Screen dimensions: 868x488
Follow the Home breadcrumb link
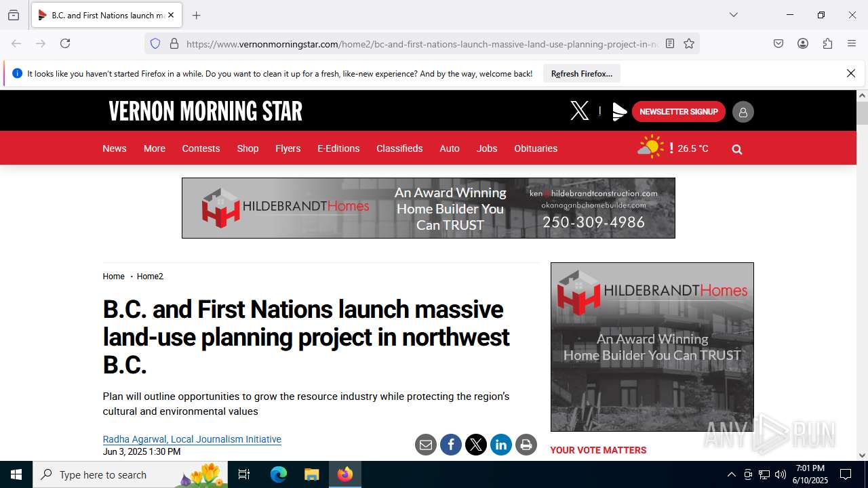click(113, 277)
